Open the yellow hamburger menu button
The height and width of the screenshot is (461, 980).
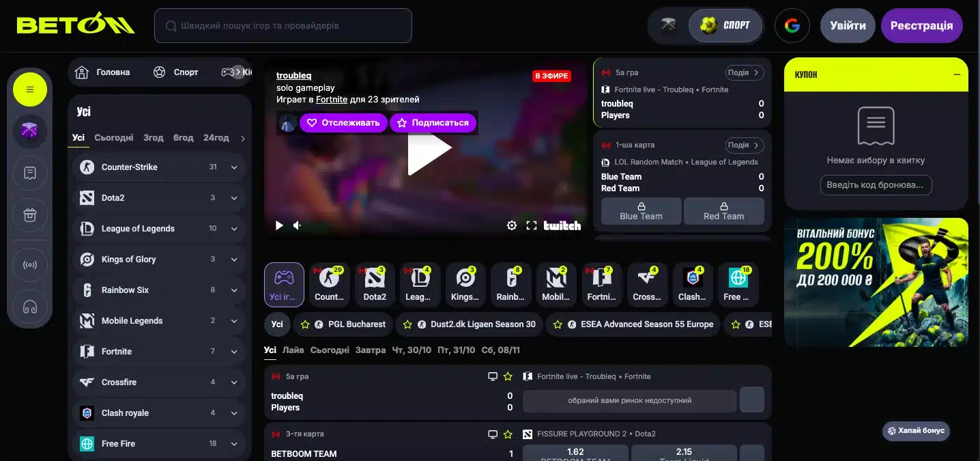tap(30, 89)
